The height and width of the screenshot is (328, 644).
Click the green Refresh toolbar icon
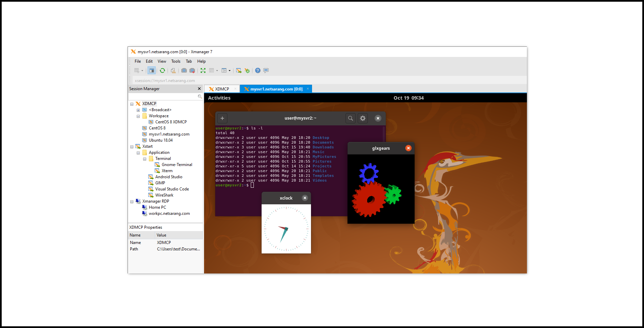coord(162,70)
